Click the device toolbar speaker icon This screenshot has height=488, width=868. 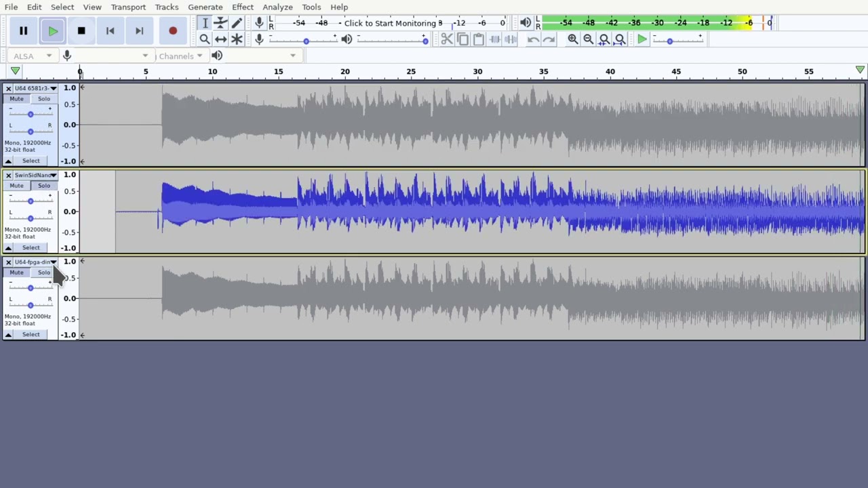[217, 56]
